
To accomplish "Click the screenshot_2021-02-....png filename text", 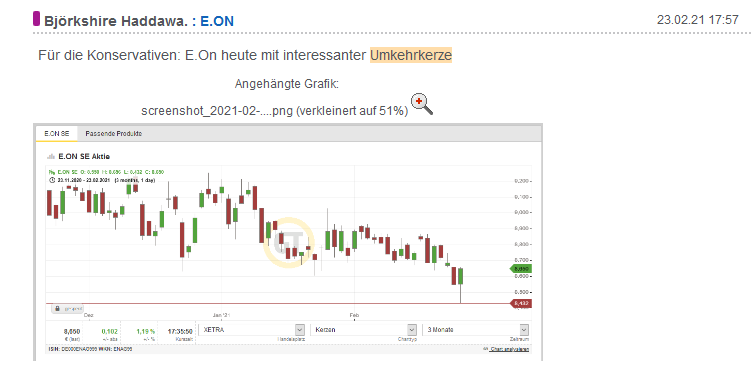I will (217, 111).
